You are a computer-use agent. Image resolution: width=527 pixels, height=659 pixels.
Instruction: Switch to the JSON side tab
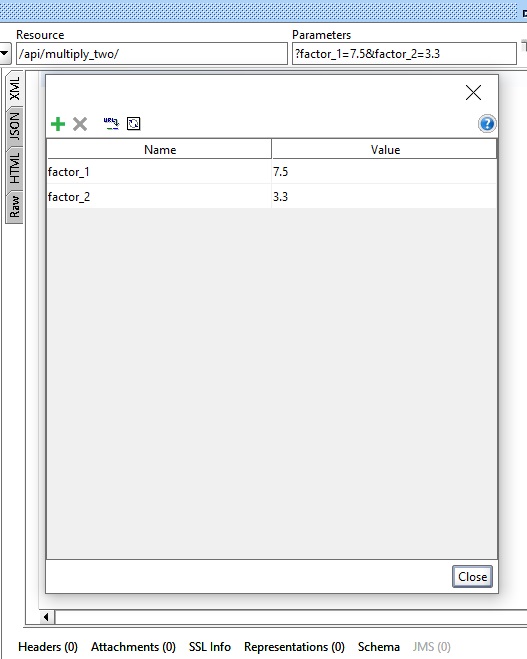(x=14, y=126)
